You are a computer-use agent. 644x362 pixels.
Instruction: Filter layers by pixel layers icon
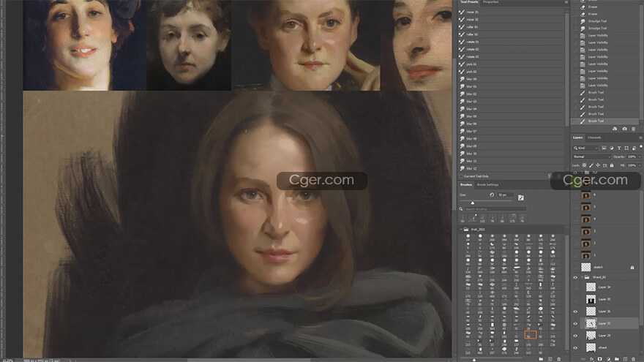pos(604,148)
